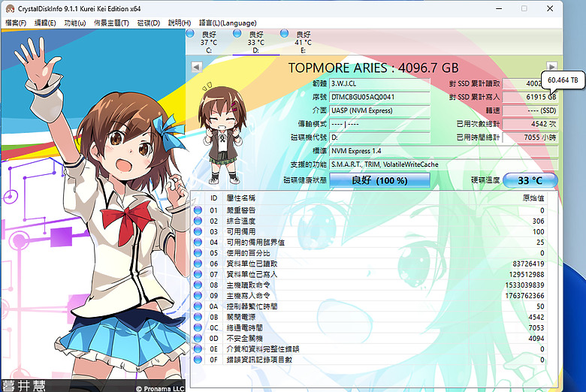This screenshot has height=392, width=586.
Task: Select the 介質和資料完整性錯誤 attribute name
Action: click(x=263, y=349)
